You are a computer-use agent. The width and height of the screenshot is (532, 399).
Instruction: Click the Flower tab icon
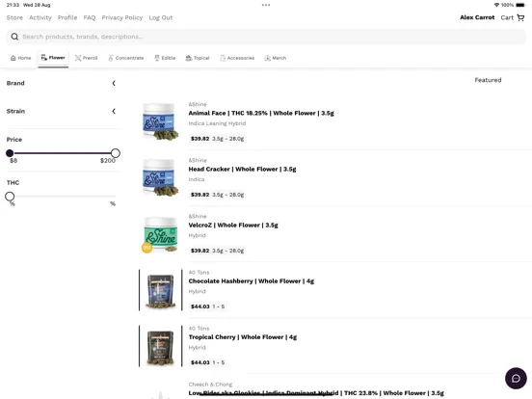44,58
